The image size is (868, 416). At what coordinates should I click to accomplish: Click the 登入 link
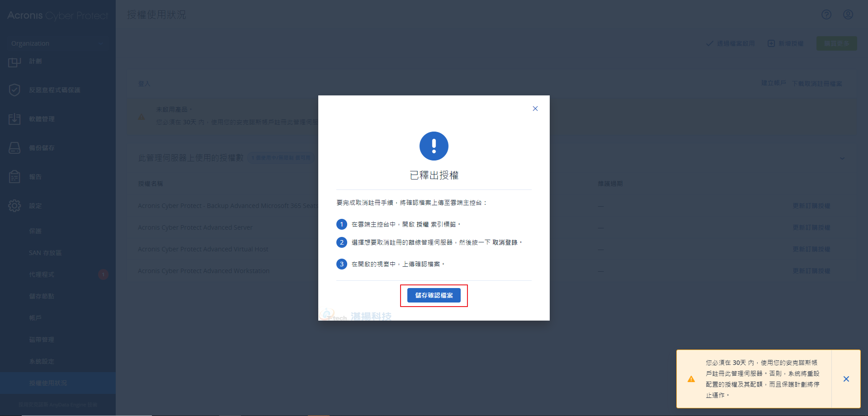144,84
